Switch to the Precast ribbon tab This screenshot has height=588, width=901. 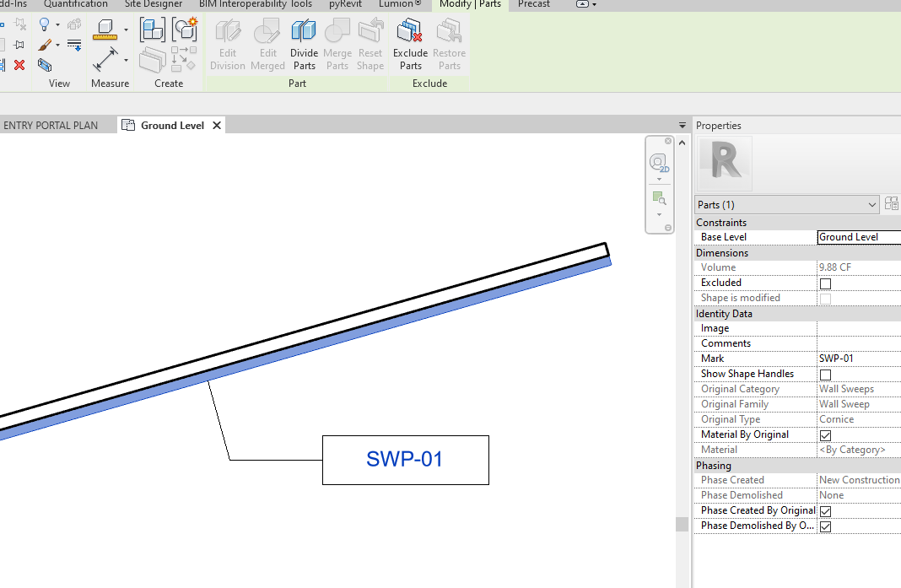[533, 5]
